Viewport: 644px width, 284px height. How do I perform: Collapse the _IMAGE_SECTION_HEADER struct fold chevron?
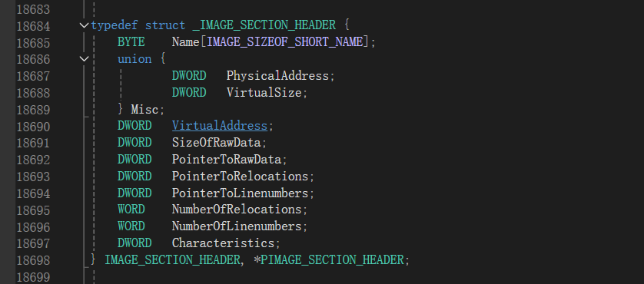coord(84,25)
